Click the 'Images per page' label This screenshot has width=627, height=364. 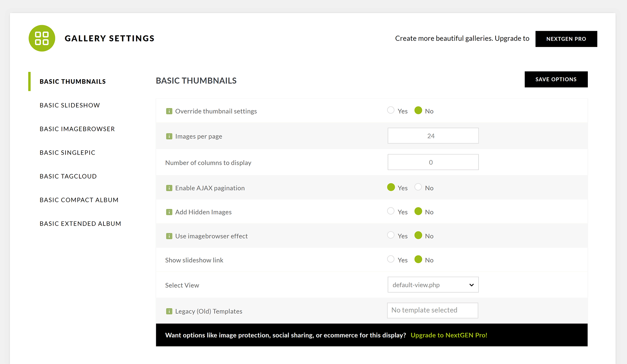tap(198, 137)
